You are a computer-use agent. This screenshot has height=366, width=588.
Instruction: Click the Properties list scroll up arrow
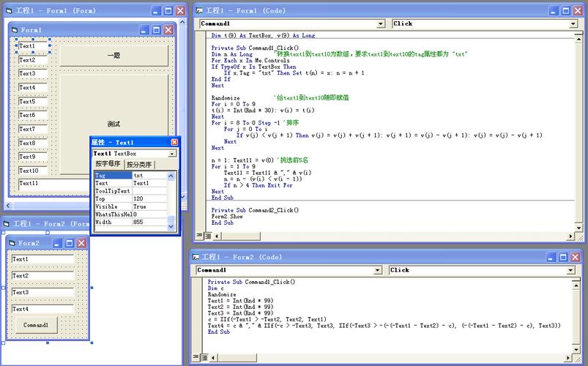[x=171, y=176]
